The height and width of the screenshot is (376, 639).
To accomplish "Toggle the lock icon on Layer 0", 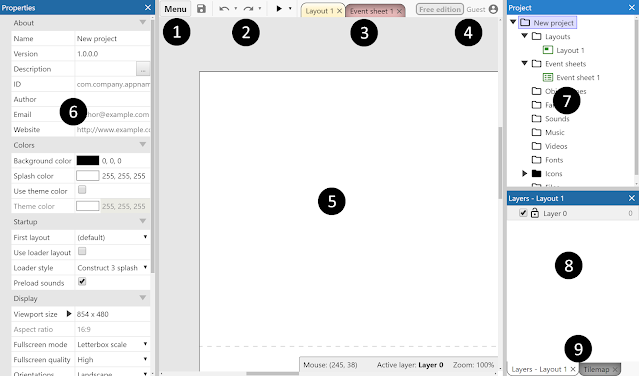I will 535,213.
